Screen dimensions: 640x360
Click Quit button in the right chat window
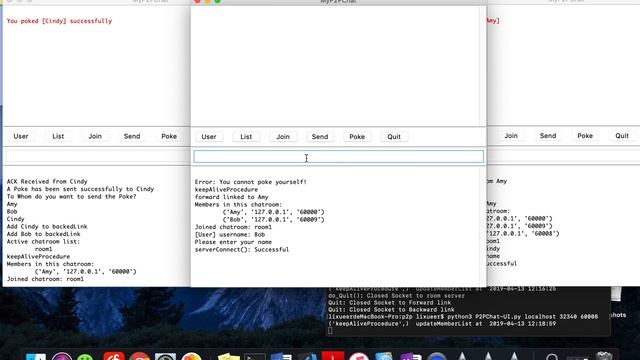coord(622,136)
